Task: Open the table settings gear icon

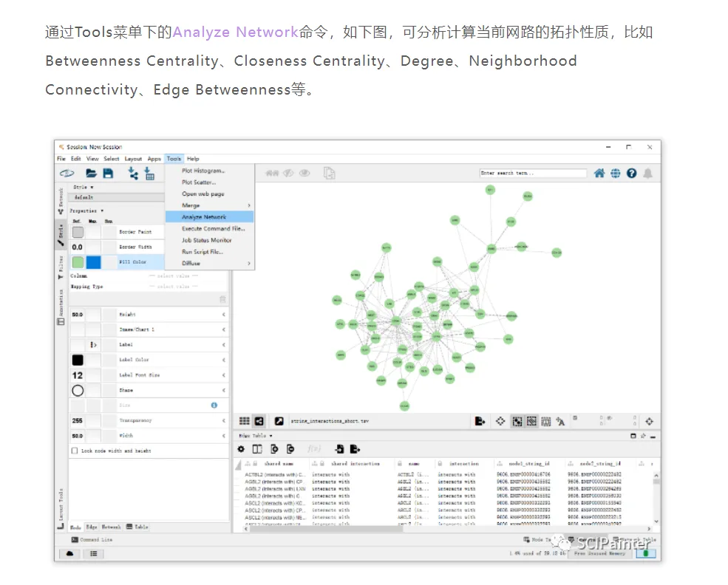Action: (x=241, y=449)
